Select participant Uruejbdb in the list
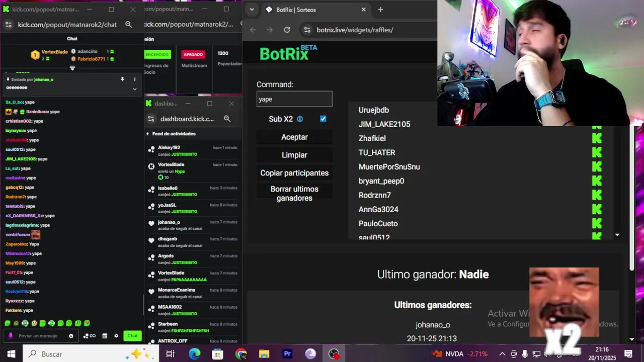This screenshot has height=362, width=644. click(x=374, y=110)
